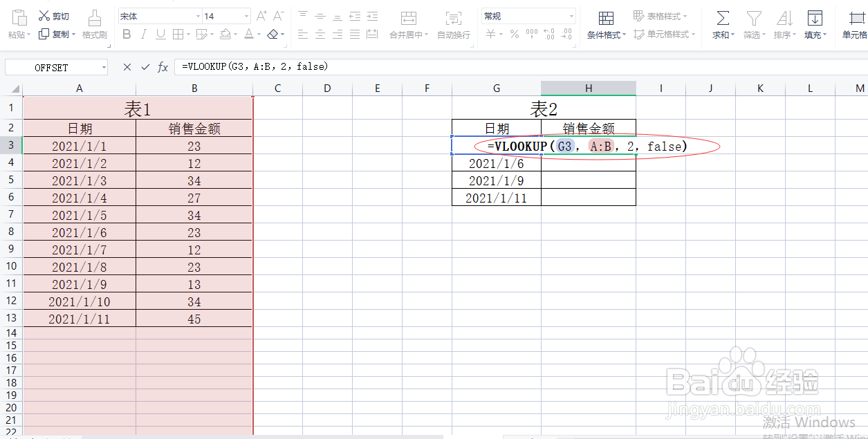Toggle underline formatting
Screen dimensions: 868x439
[x=161, y=34]
